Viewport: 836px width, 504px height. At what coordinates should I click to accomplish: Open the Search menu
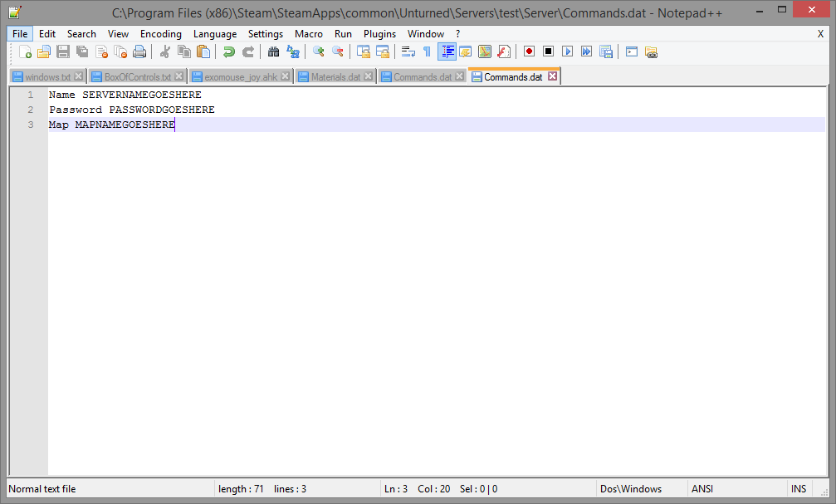point(81,33)
